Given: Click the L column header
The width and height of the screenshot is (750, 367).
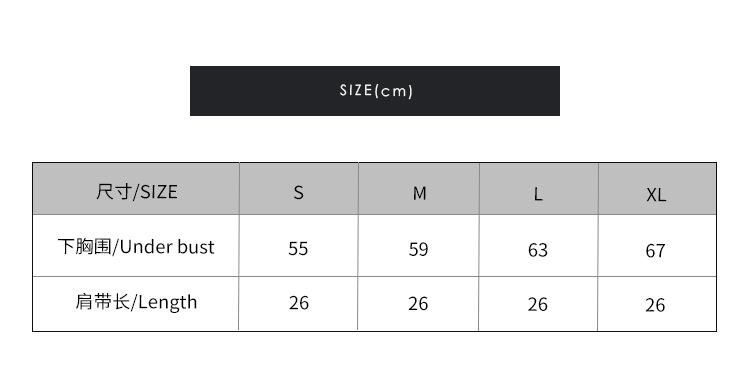Looking at the screenshot, I should 538,194.
